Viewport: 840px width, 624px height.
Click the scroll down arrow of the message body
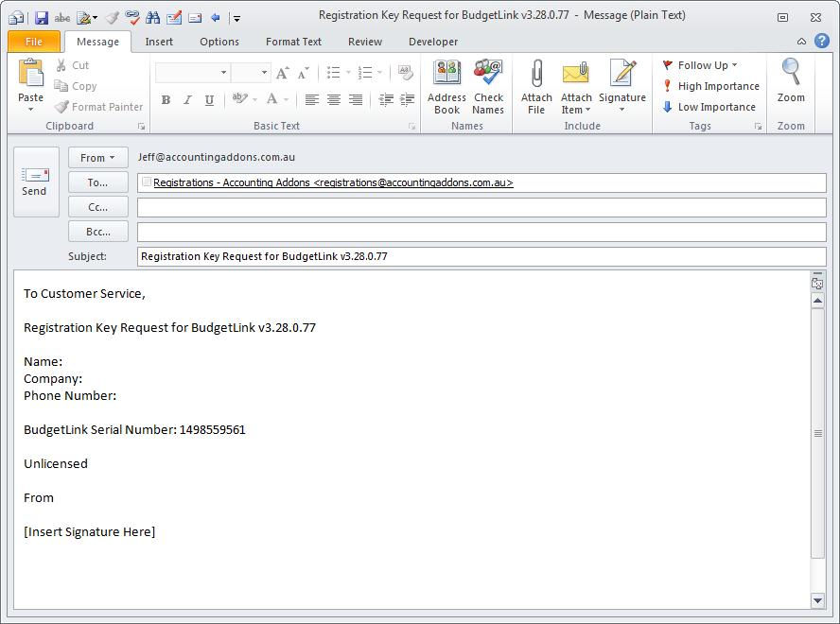point(817,601)
